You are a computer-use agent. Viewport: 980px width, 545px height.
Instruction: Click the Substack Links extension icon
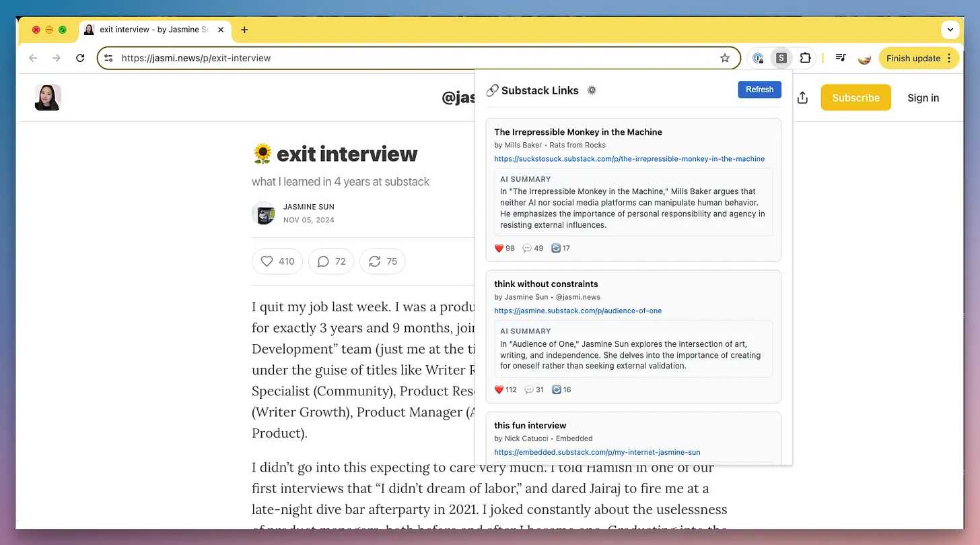point(781,58)
